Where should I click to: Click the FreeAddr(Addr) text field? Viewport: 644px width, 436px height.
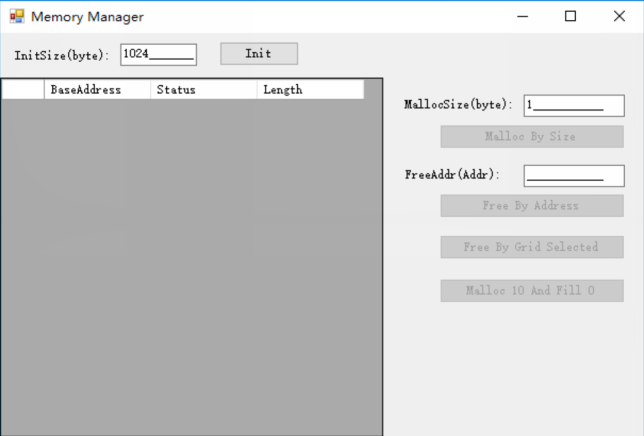573,176
